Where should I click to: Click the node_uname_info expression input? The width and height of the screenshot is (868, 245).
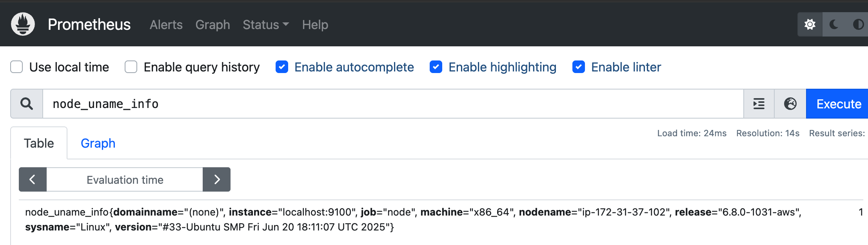click(x=392, y=104)
